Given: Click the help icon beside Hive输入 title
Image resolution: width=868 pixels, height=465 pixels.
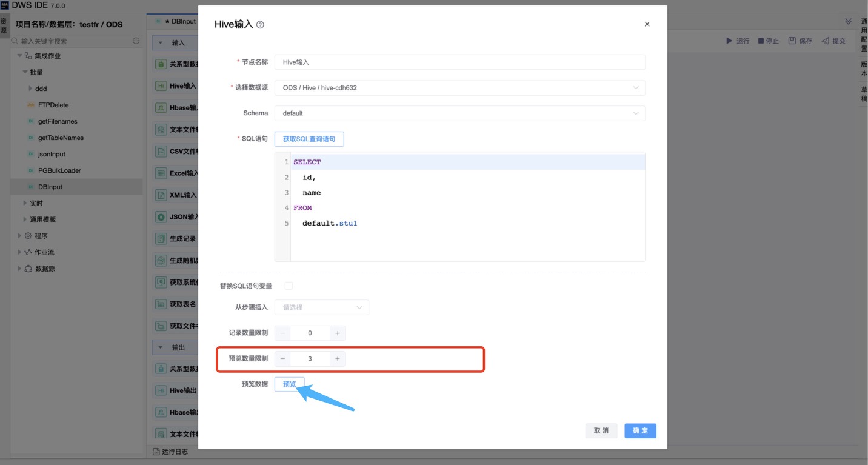Looking at the screenshot, I should 261,25.
